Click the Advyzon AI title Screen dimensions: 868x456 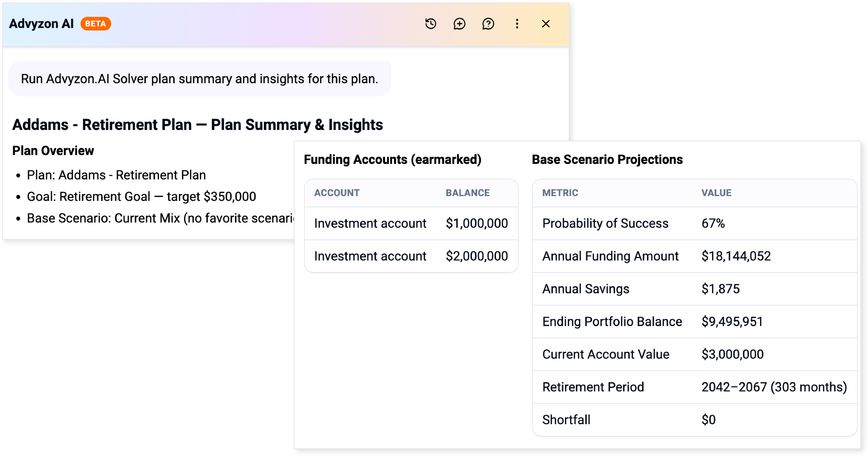point(41,24)
